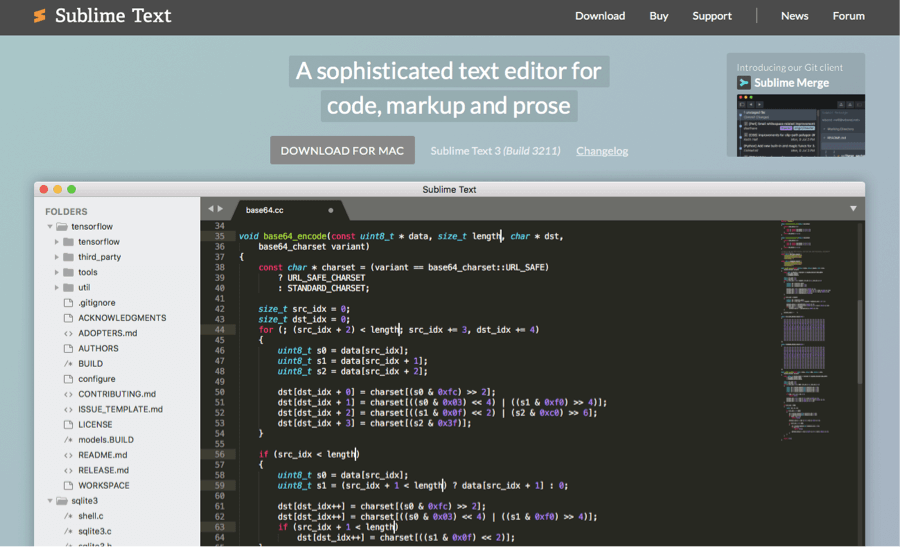Click the BUILD source file icon
Image resolution: width=900 pixels, height=547 pixels.
click(x=68, y=364)
